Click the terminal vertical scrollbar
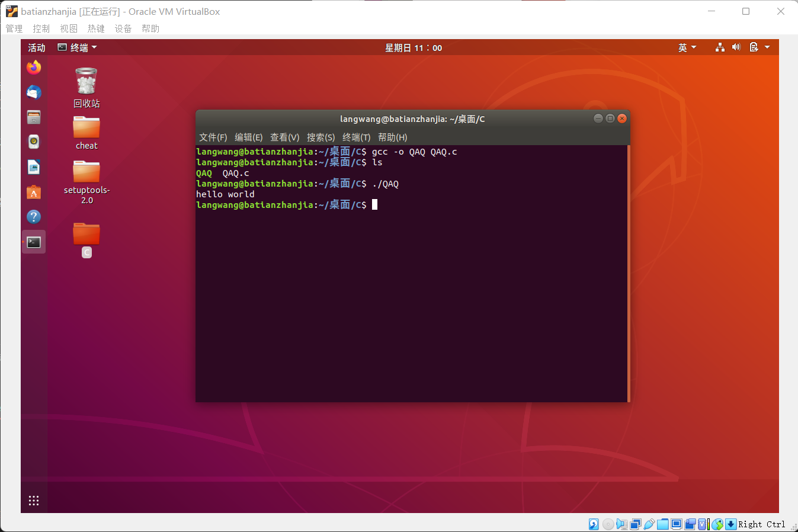The height and width of the screenshot is (532, 798). [x=628, y=273]
